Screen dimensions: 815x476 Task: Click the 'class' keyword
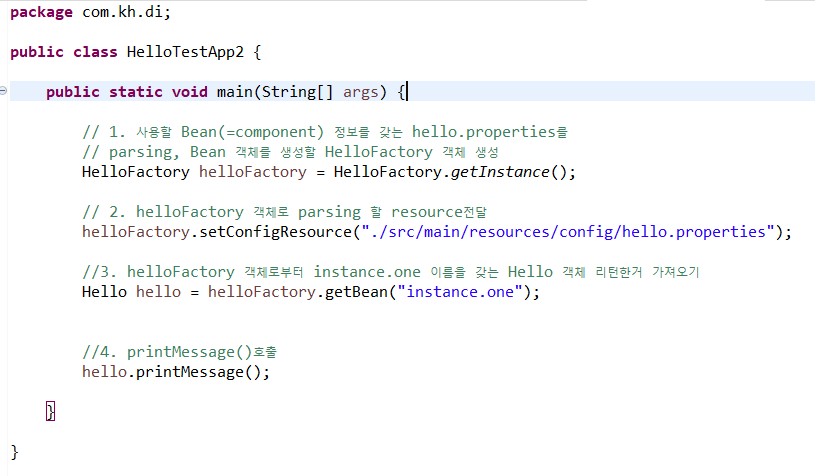coord(95,52)
